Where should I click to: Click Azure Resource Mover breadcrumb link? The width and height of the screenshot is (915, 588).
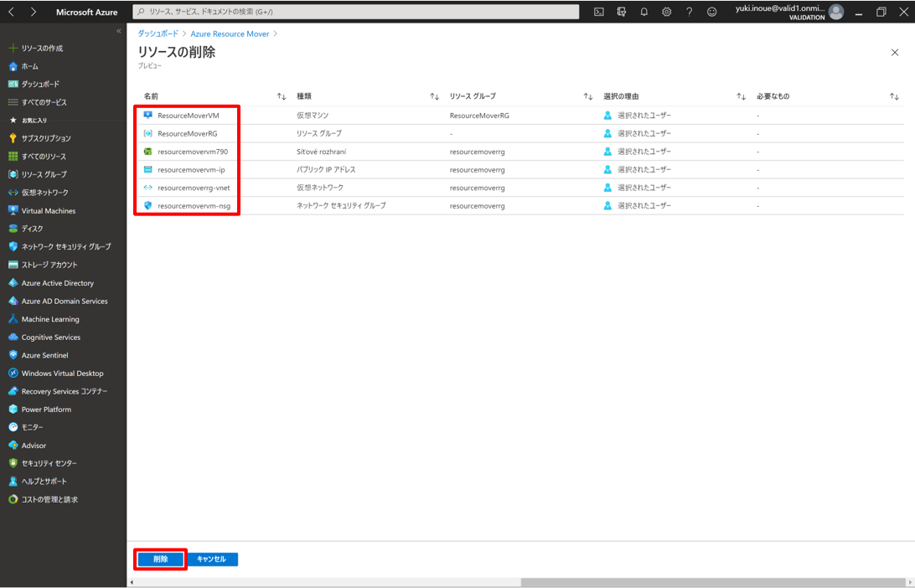click(230, 34)
